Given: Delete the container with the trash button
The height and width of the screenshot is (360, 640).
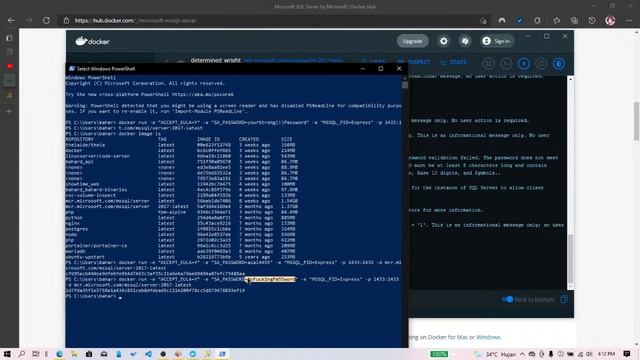Looking at the screenshot, I should tap(559, 64).
